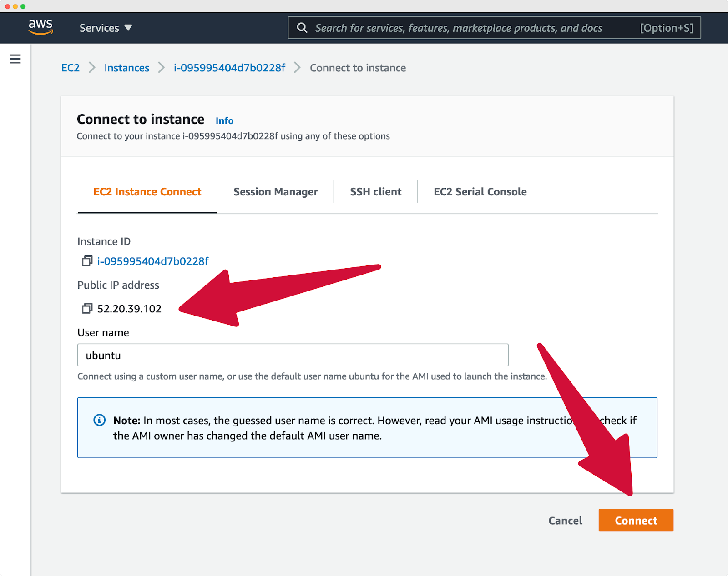Open Instances from the breadcrumb trail
The image size is (728, 576).
click(127, 67)
